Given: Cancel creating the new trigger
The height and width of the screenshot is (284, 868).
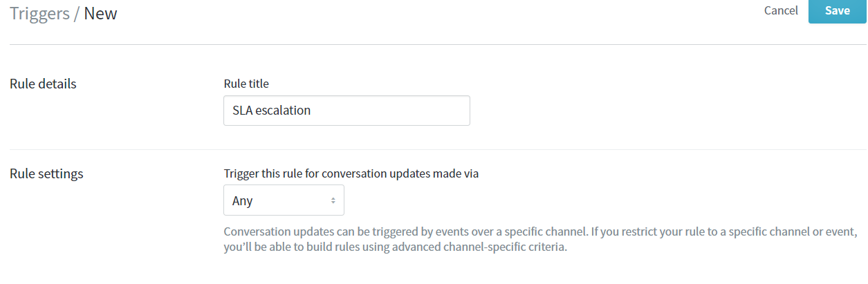Looking at the screenshot, I should [781, 11].
